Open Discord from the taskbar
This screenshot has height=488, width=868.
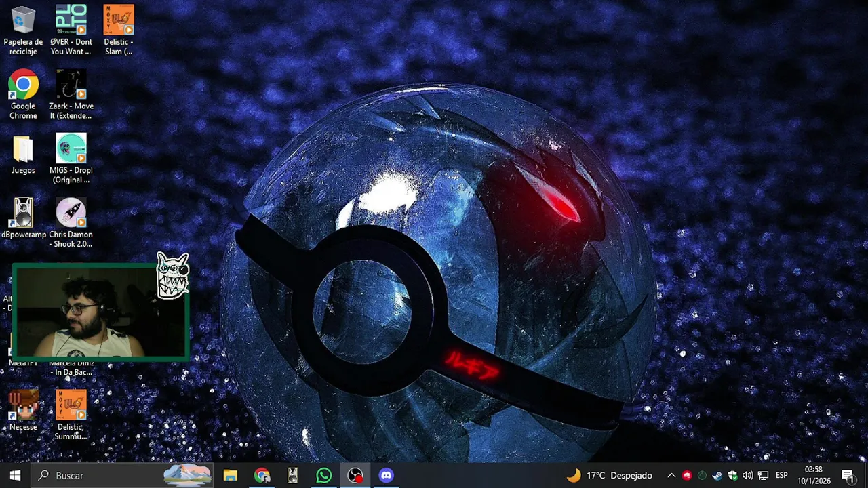[x=387, y=475]
